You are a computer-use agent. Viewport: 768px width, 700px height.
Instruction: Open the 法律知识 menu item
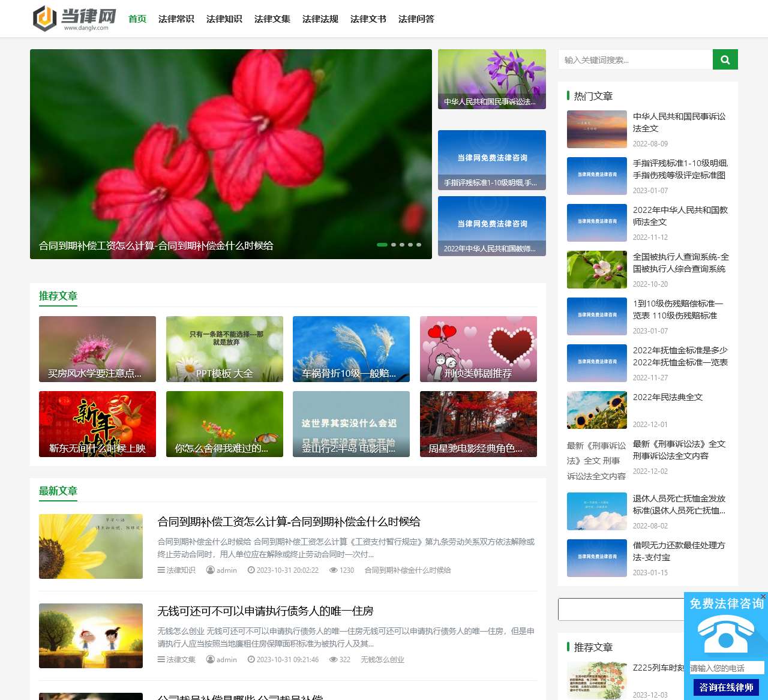(224, 19)
